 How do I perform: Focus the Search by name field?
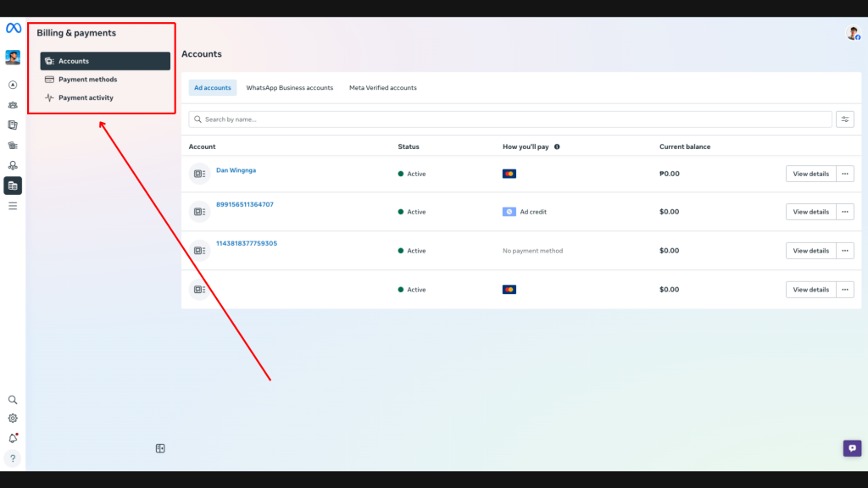pos(509,119)
